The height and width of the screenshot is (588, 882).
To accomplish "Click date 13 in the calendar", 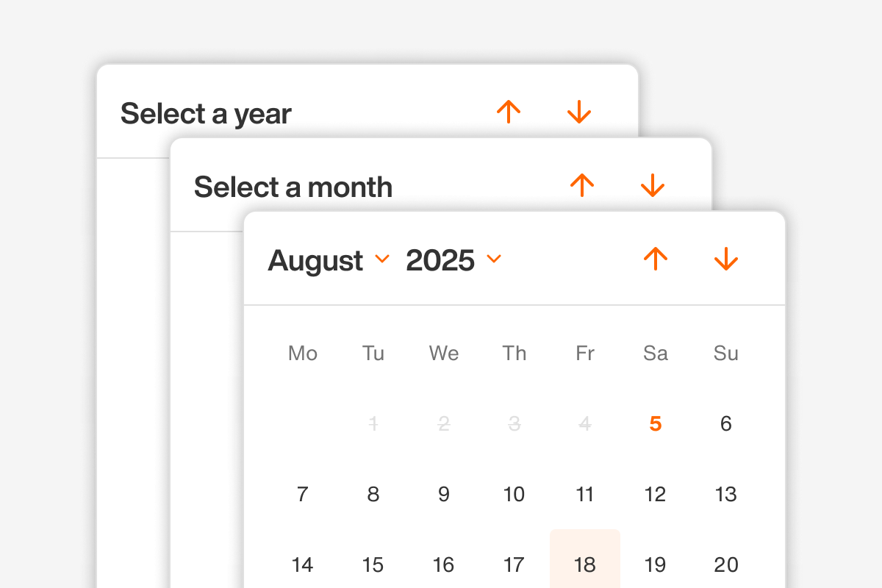I will click(x=725, y=494).
